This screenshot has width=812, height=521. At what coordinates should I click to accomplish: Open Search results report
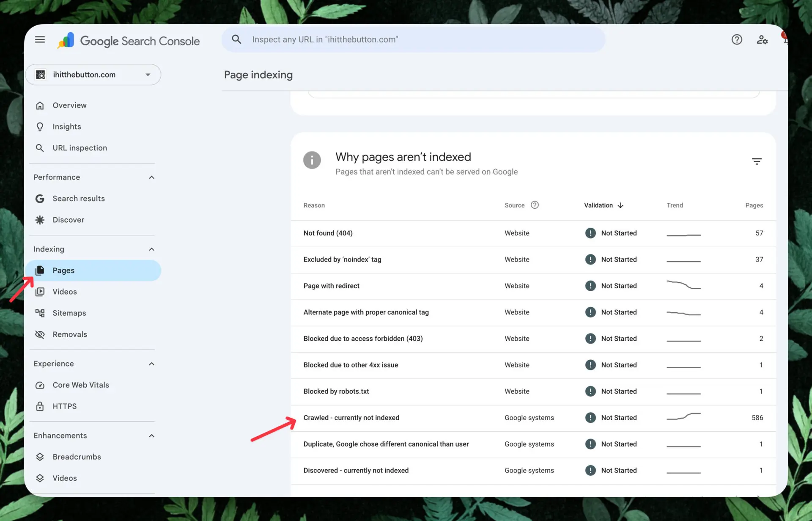(93, 198)
